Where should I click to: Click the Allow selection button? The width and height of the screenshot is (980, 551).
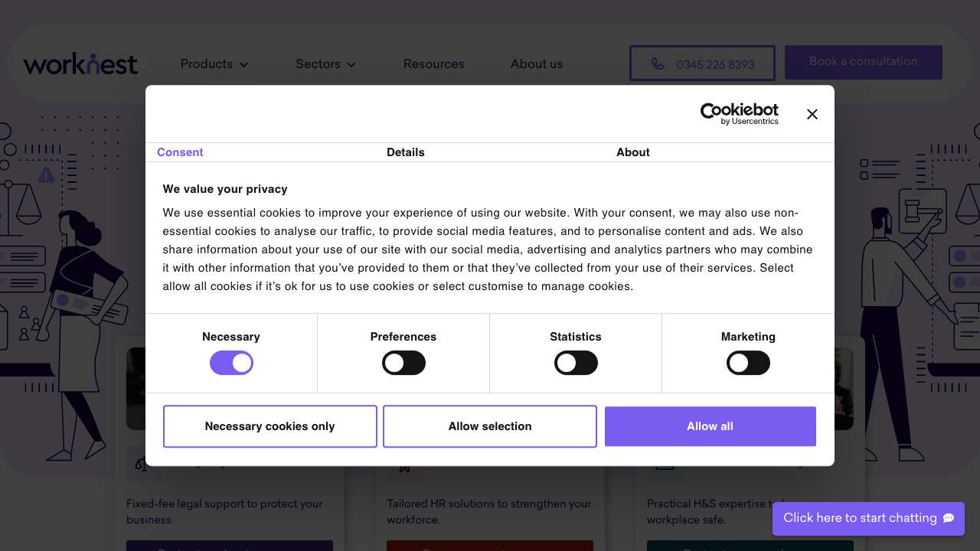[x=490, y=426]
